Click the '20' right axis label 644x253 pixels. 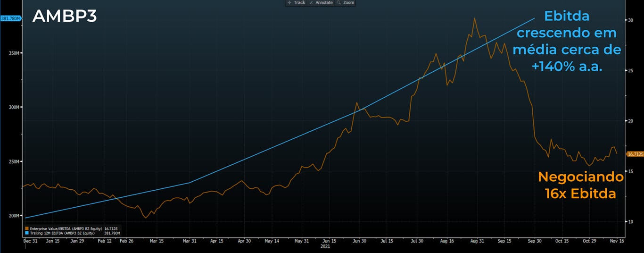[x=630, y=121]
